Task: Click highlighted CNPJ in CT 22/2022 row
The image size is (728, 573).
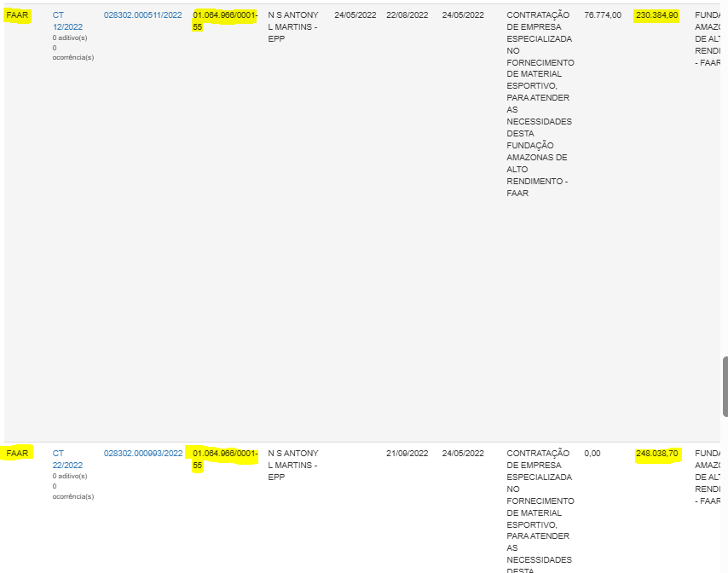Action: 224,459
